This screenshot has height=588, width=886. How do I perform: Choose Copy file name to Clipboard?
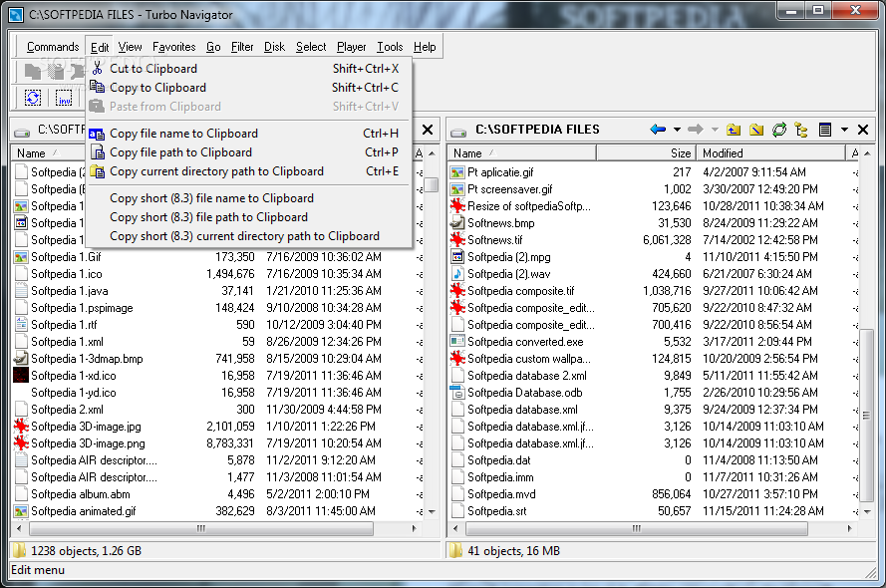coord(248,134)
